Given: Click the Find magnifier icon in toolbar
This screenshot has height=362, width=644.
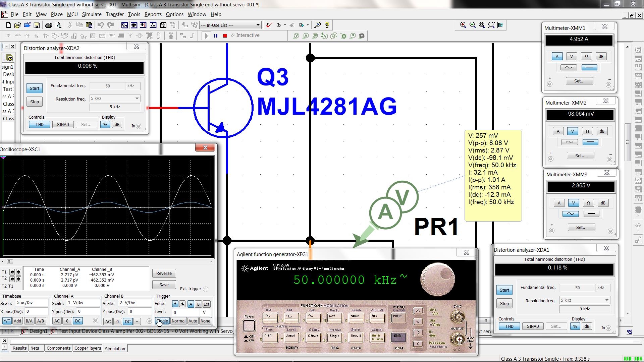Looking at the screenshot, I should click(317, 25).
